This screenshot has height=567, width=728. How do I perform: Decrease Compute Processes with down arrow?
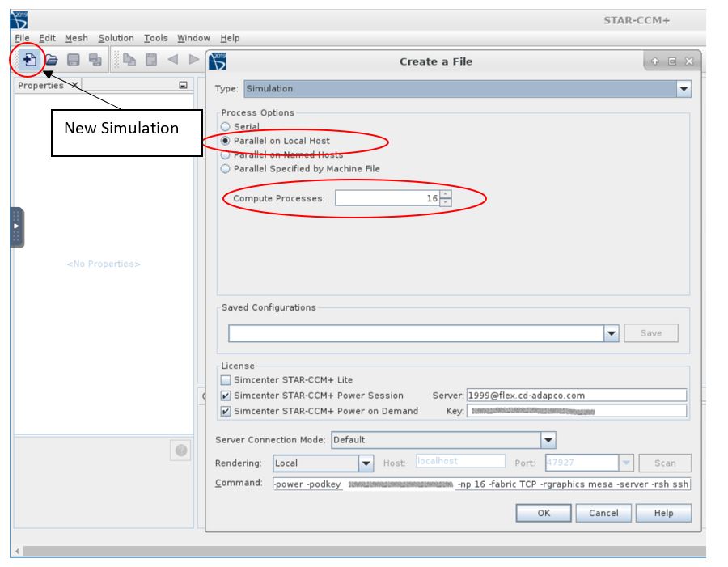point(445,202)
